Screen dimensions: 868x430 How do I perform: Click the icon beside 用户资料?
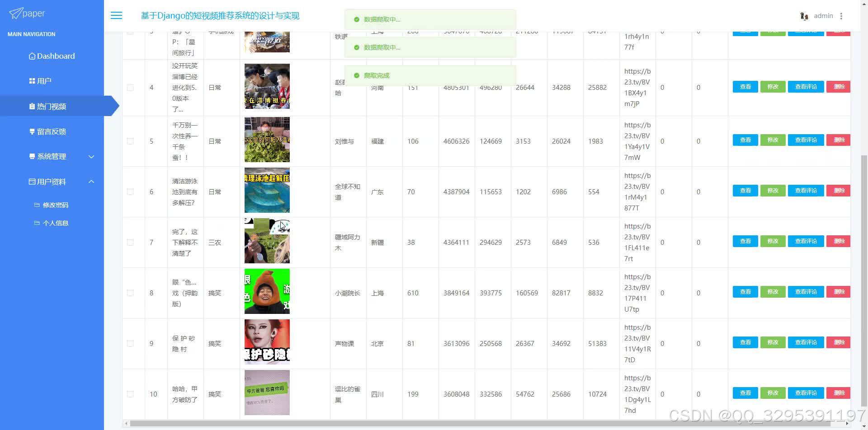pyautogui.click(x=32, y=182)
